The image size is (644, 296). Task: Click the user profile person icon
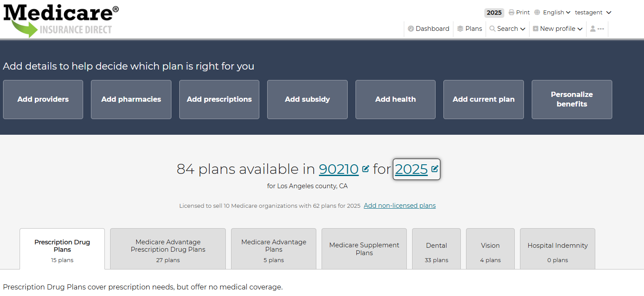593,29
